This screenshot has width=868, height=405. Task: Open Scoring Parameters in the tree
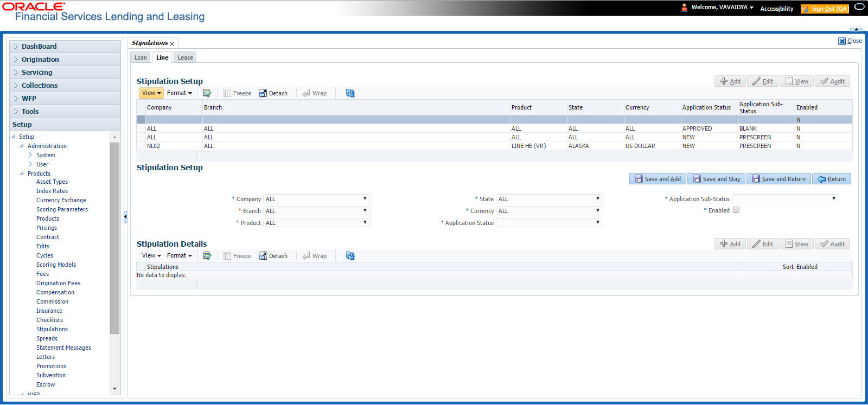coord(62,209)
